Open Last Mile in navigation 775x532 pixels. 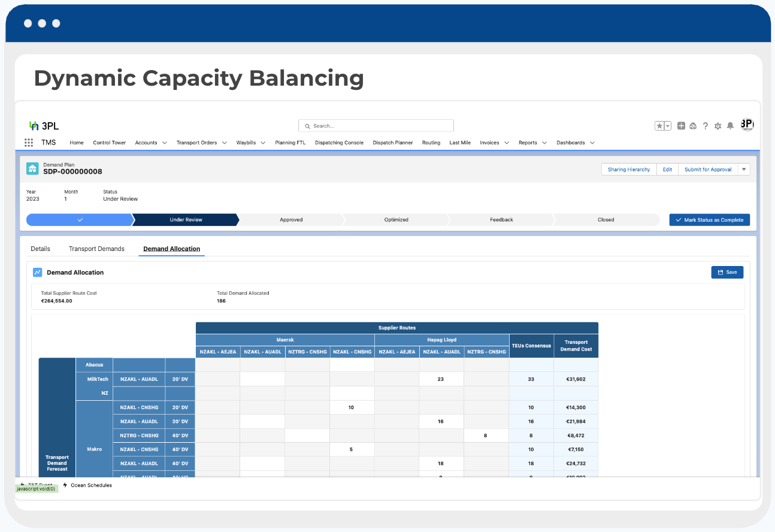460,143
